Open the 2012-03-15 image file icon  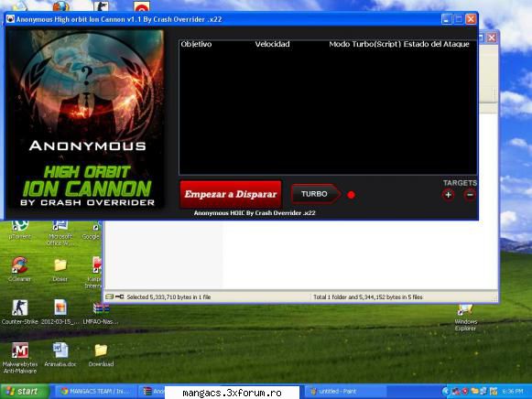coord(60,312)
